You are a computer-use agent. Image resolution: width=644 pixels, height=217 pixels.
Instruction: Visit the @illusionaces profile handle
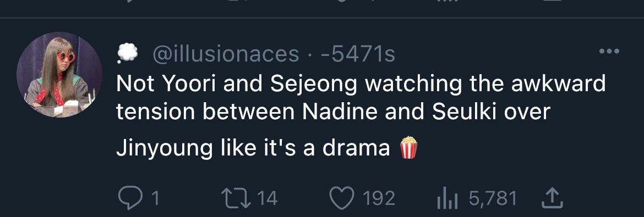coord(226,54)
